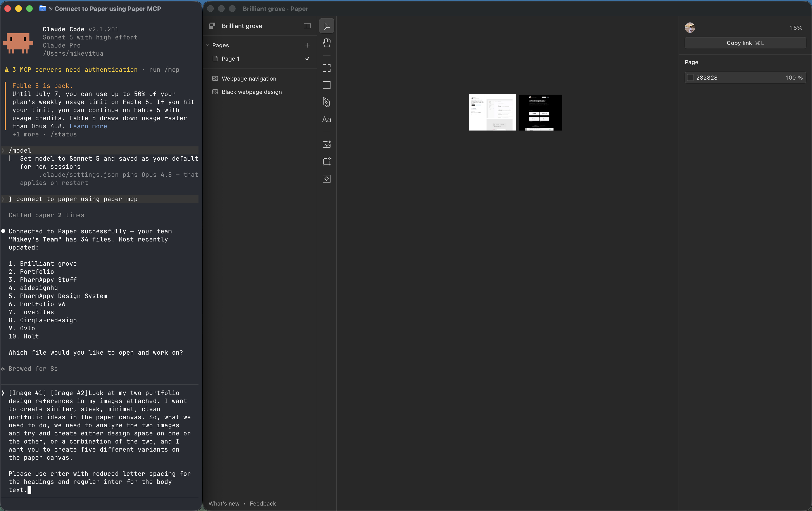Select the Move cursor tool

coord(326,26)
